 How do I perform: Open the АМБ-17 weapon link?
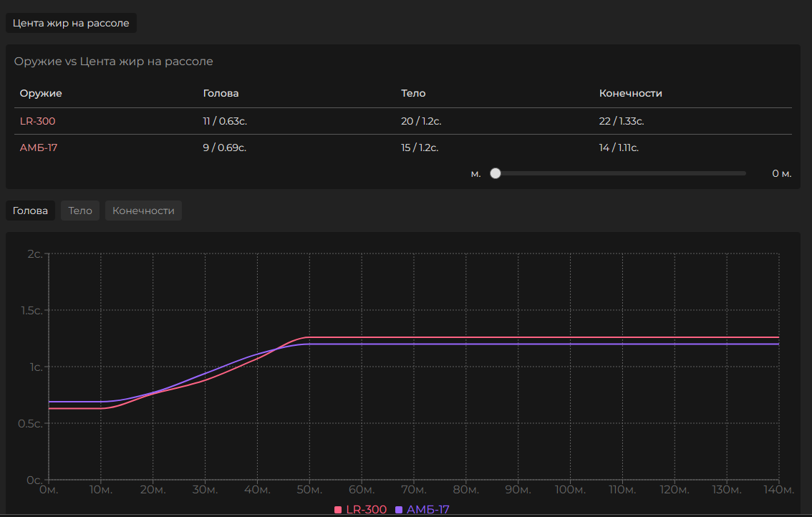[39, 148]
